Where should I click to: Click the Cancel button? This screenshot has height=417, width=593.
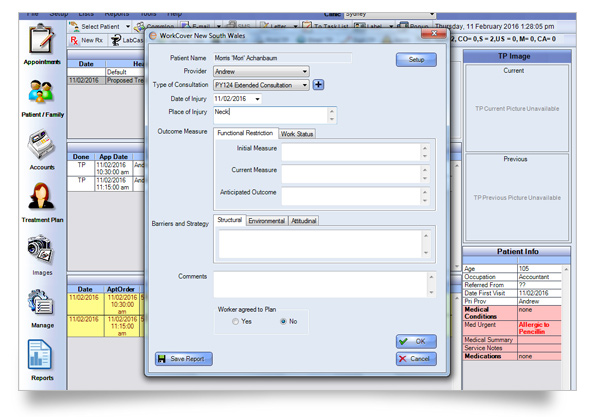[416, 359]
